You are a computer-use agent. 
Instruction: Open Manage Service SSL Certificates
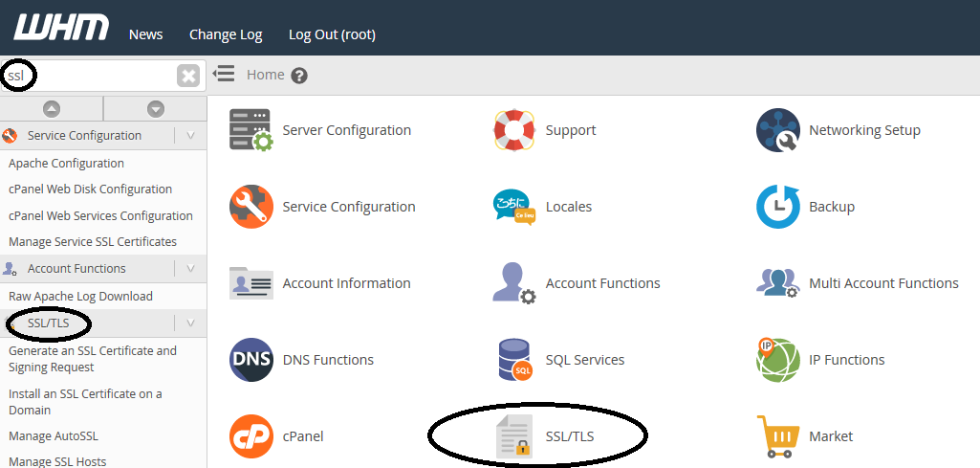coord(93,241)
